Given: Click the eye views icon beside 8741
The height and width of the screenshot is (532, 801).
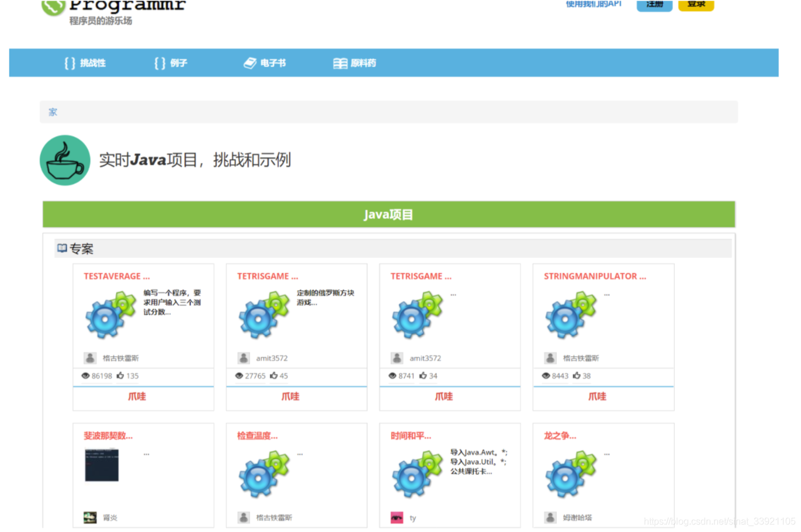Looking at the screenshot, I should click(393, 375).
